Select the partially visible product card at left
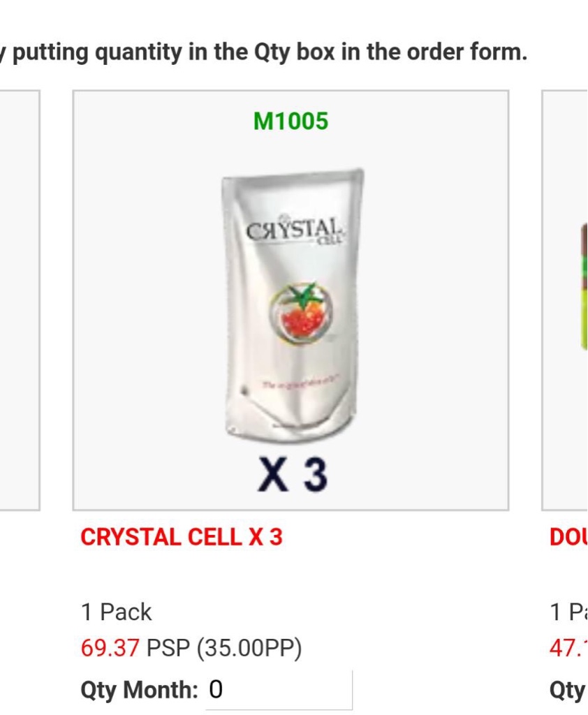The height and width of the screenshot is (715, 588). tap(20, 300)
